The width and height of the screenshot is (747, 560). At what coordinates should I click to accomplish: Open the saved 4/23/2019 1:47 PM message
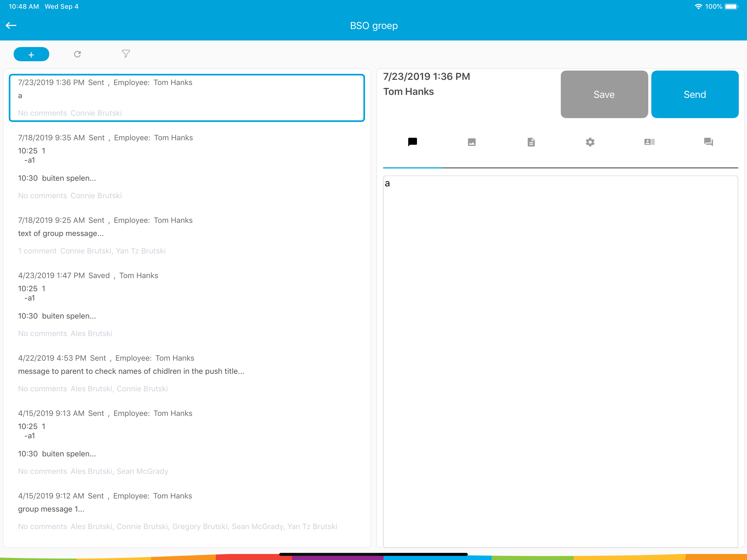(187, 304)
